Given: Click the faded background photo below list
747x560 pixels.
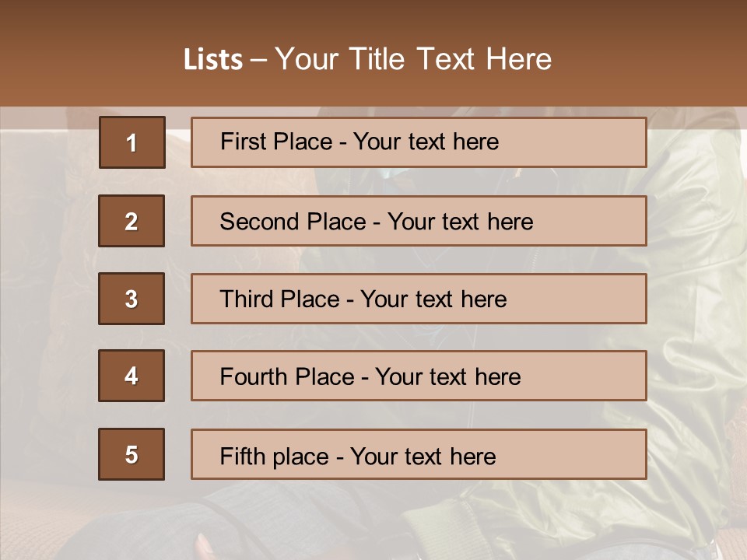Looking at the screenshot, I should tap(373, 521).
